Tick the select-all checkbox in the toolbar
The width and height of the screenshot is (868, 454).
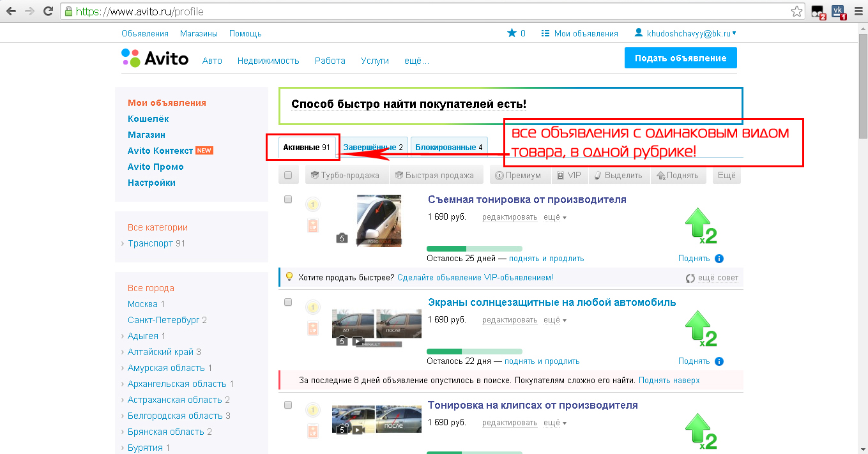pyautogui.click(x=288, y=175)
